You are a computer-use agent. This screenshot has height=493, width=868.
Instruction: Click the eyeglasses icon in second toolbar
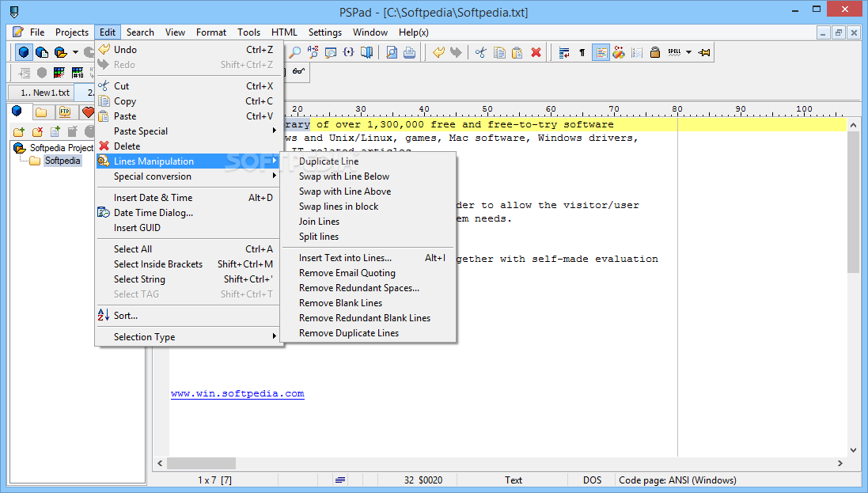(x=298, y=71)
